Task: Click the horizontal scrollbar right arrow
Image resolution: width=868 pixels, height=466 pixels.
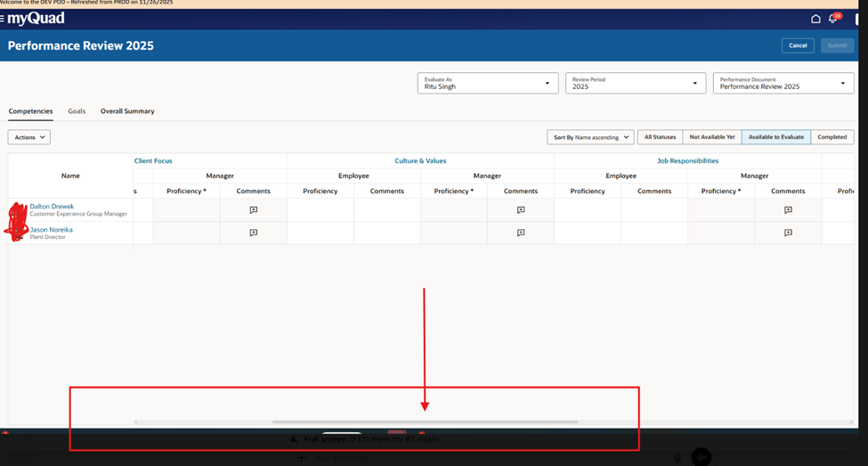Action: click(x=851, y=421)
